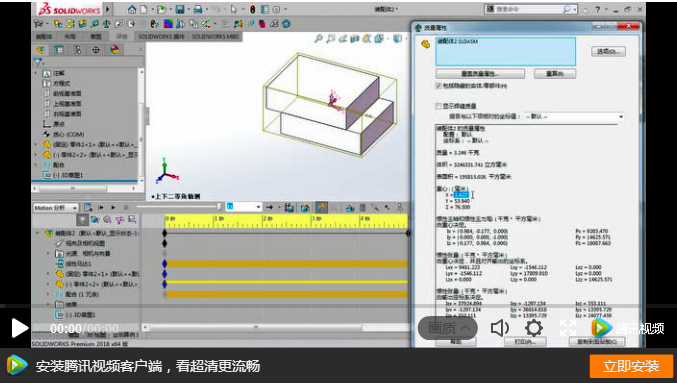Click the zoom to fit magnifier icon
The height and width of the screenshot is (384, 677).
point(318,39)
